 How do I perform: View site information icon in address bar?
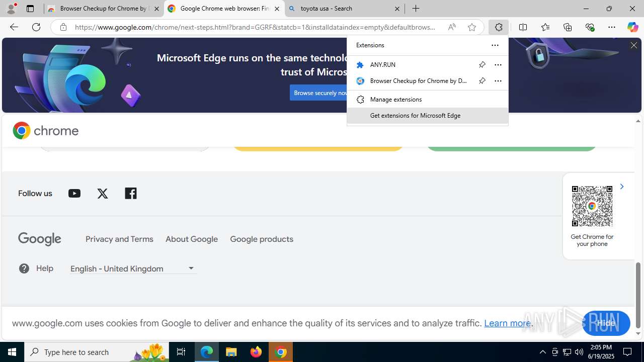63,27
